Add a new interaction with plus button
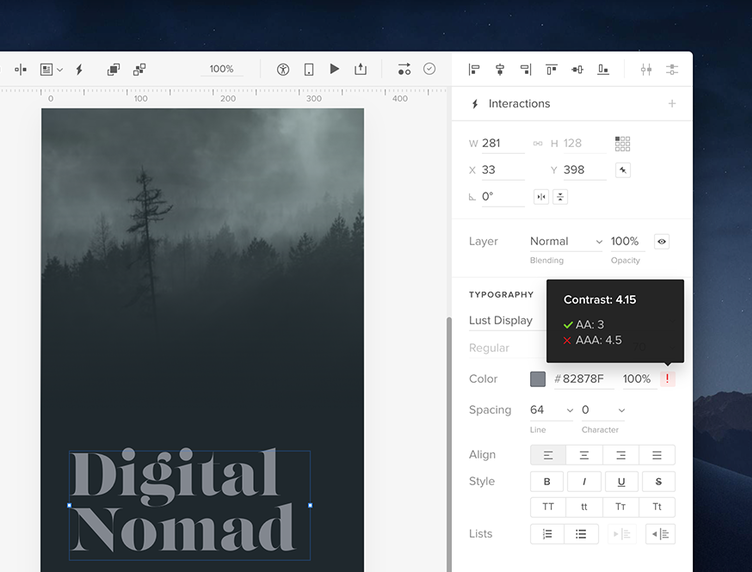 [672, 104]
